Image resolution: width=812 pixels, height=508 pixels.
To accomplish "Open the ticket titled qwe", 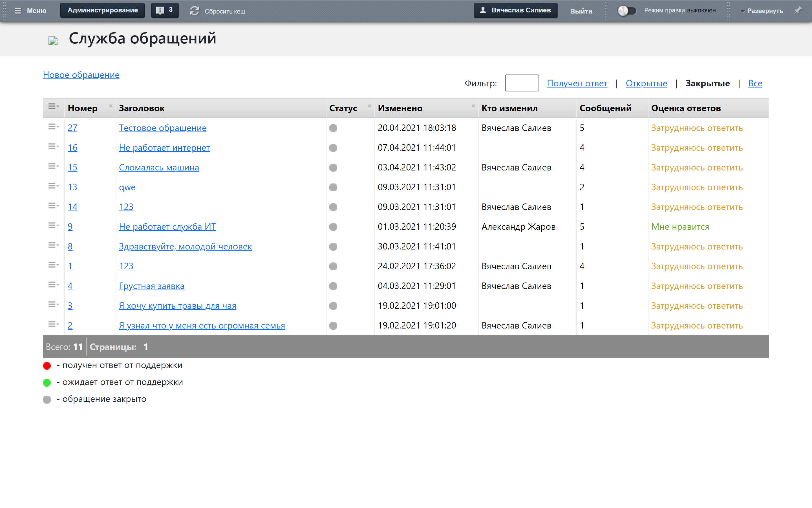I will pos(127,187).
